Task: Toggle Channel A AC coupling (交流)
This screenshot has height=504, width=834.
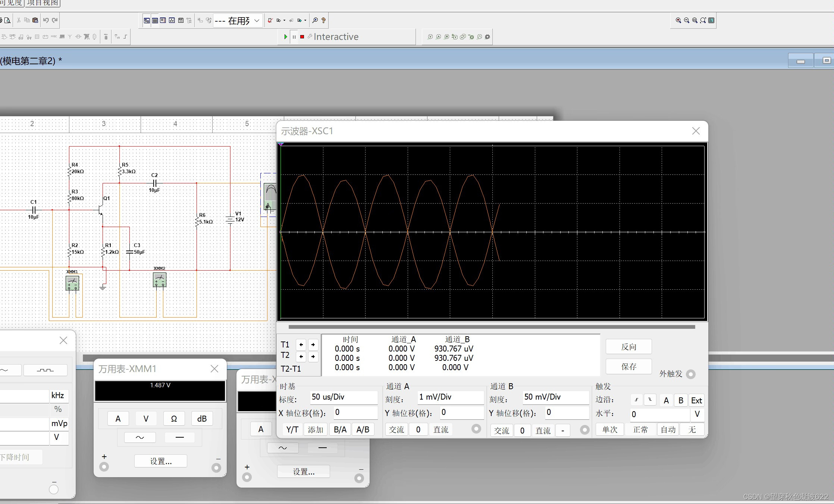Action: tap(396, 430)
